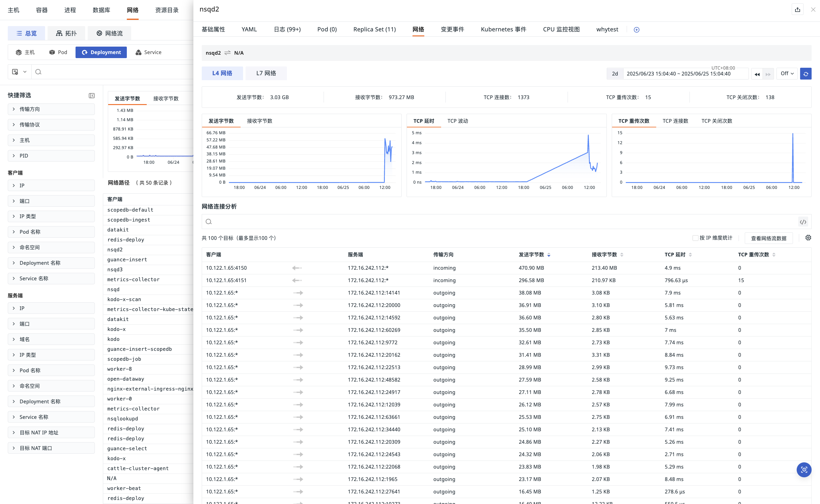Open the 资源目录 top navigation item
This screenshot has width=820, height=504.
tap(167, 10)
